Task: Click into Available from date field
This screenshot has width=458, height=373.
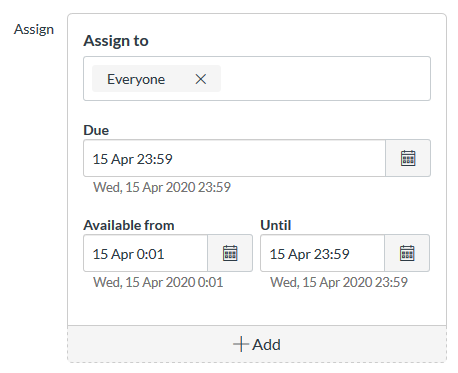Action: click(145, 253)
